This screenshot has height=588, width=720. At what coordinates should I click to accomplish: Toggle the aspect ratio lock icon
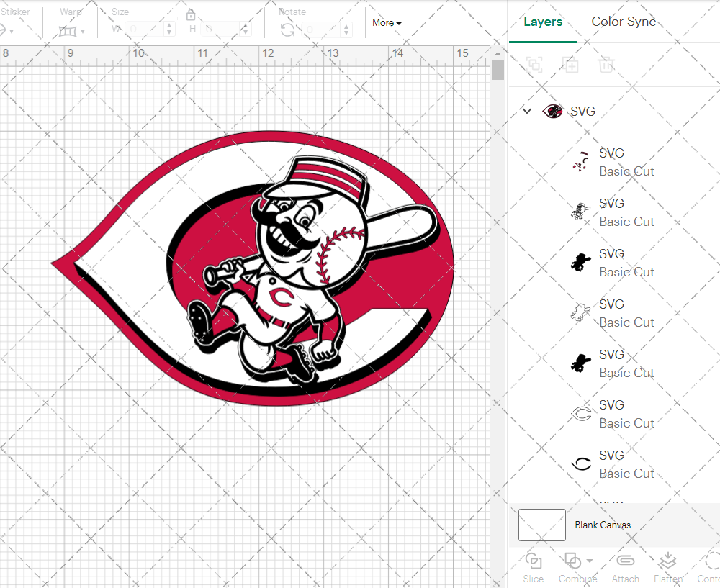191,15
